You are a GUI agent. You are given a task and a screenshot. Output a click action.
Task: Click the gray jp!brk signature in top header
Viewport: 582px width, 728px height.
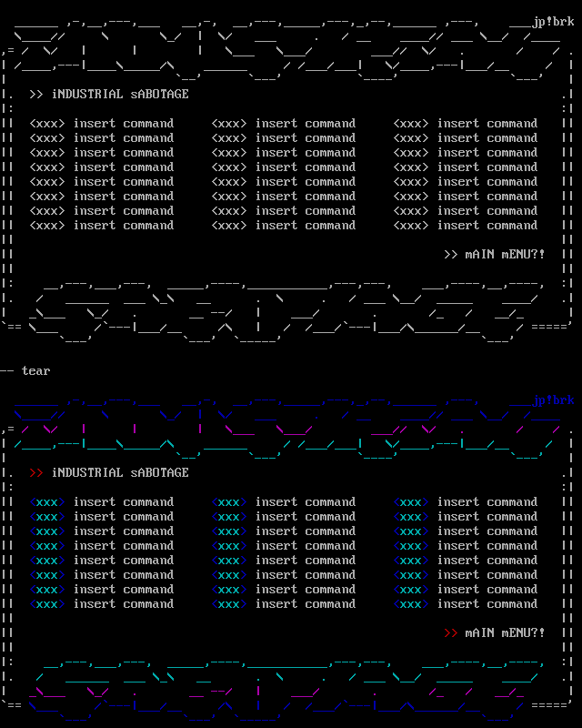click(553, 22)
